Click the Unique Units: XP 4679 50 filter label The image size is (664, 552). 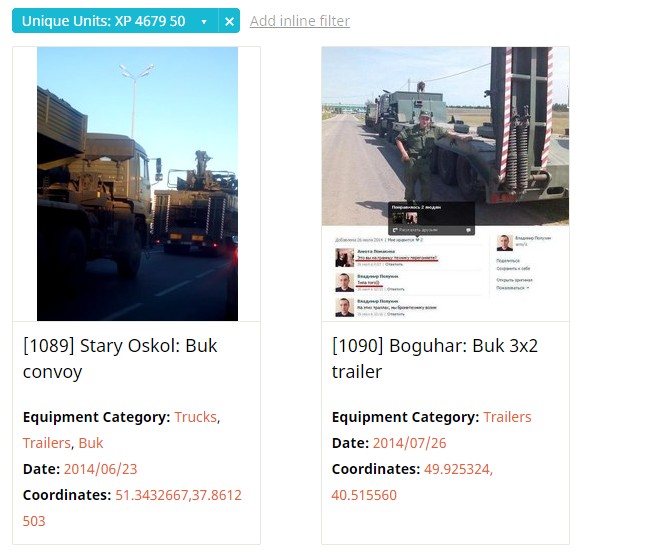[104, 21]
